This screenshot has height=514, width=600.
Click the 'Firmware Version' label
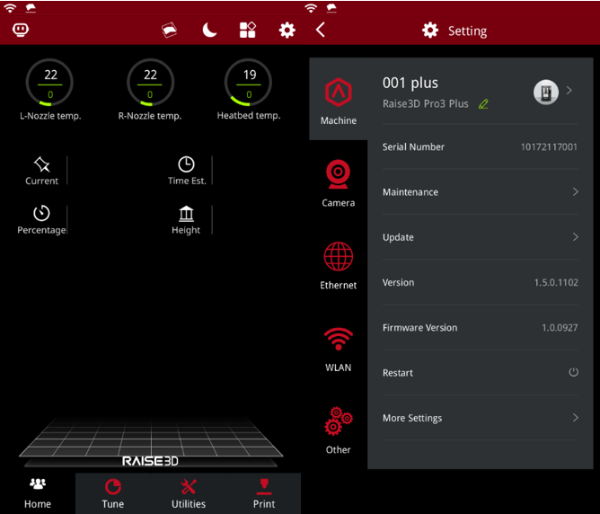pyautogui.click(x=420, y=328)
